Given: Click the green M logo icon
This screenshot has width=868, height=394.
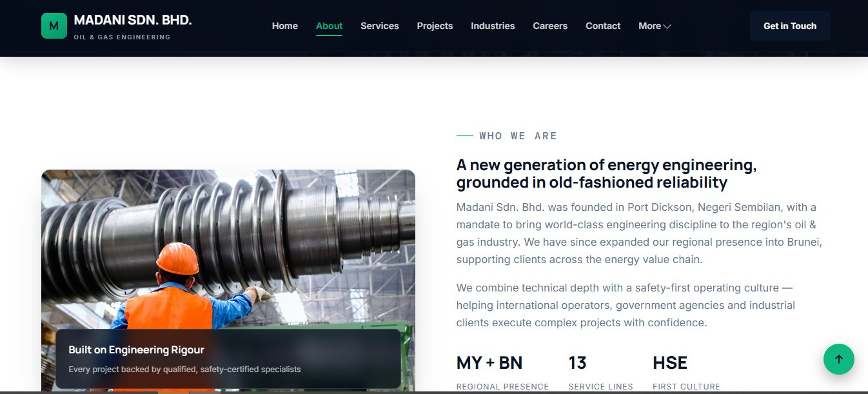Looking at the screenshot, I should point(54,26).
